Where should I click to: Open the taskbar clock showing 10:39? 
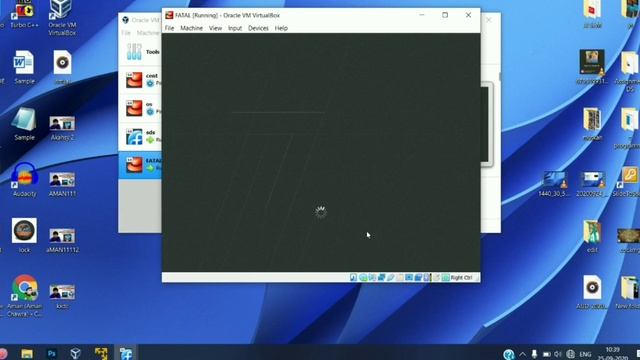click(x=613, y=353)
